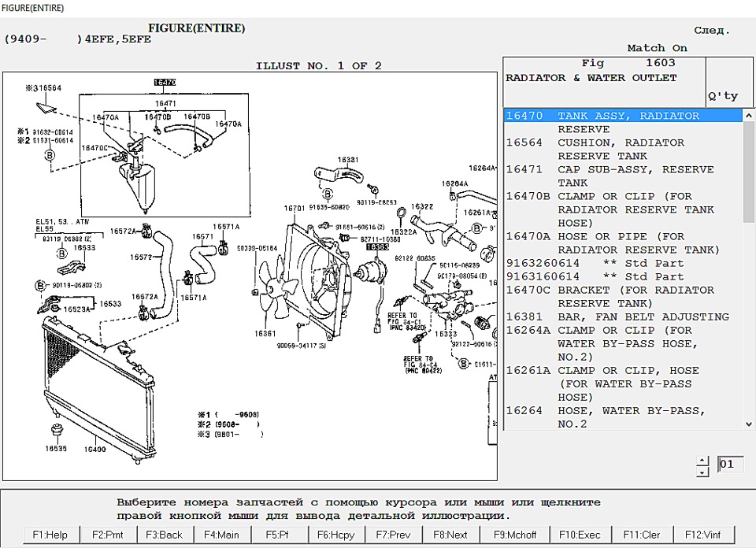Click highlighted 16363 label in diagram
Image resolution: width=756 pixels, height=548 pixels.
click(x=377, y=246)
